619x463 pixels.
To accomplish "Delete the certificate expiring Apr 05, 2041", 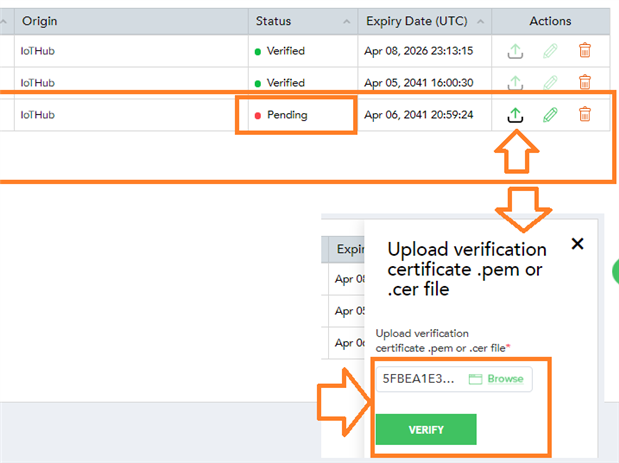I will [x=585, y=82].
